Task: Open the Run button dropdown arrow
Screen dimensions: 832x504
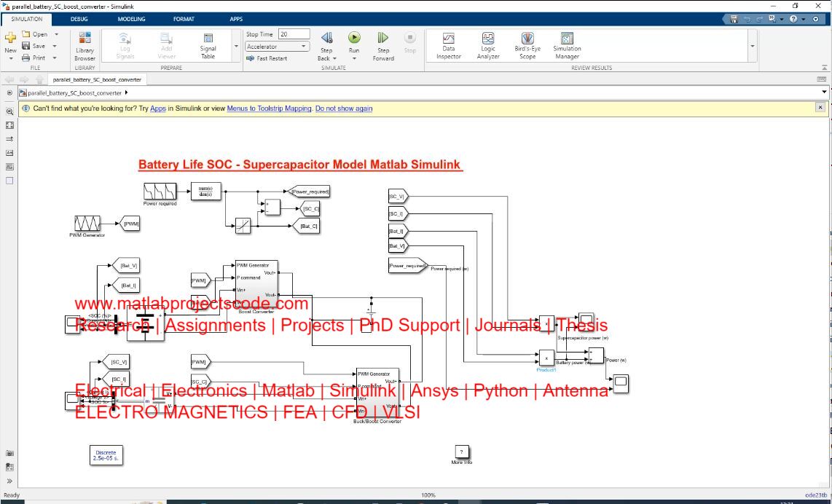Action: pos(354,58)
